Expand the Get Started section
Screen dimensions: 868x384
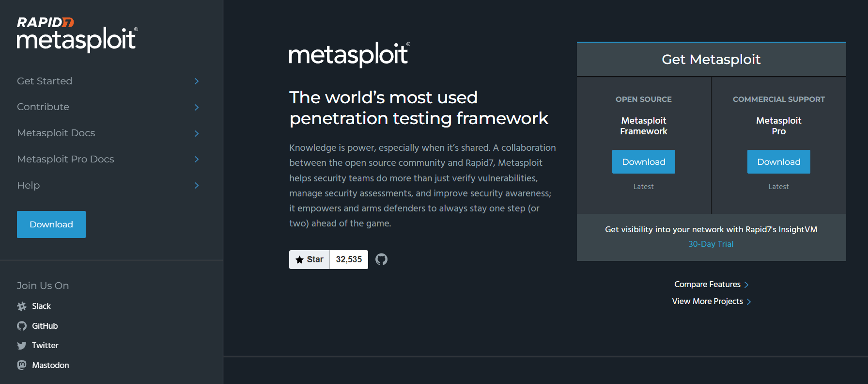[x=45, y=81]
